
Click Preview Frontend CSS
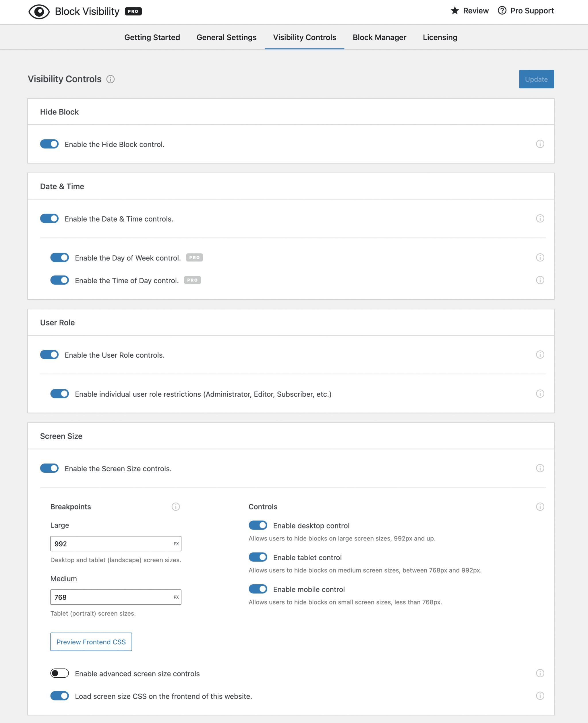coord(91,641)
